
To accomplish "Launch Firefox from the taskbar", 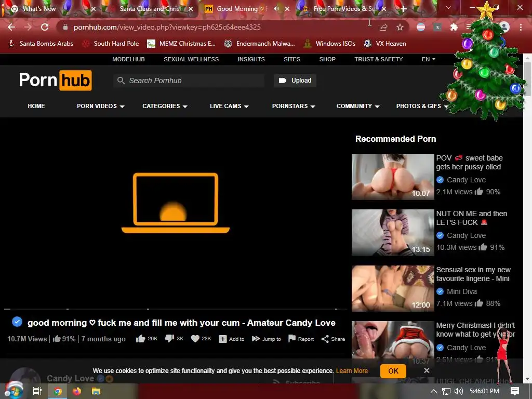I will tap(77, 391).
